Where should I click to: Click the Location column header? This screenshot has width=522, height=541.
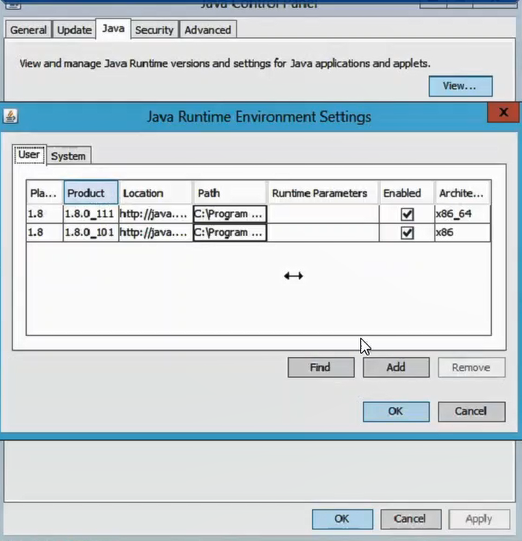tap(155, 193)
